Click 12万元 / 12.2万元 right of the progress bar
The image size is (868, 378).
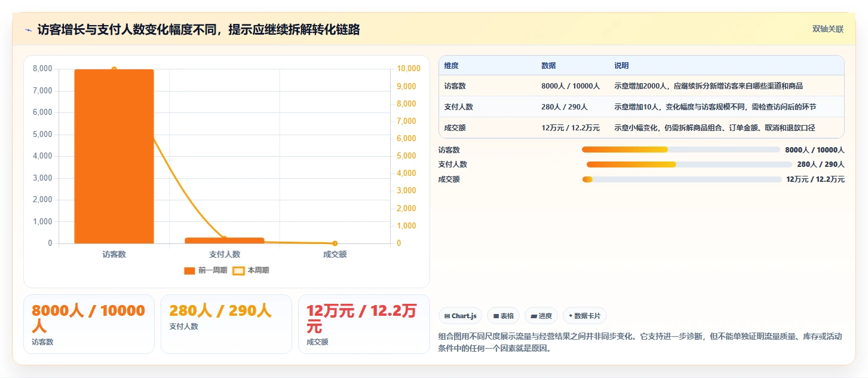815,179
